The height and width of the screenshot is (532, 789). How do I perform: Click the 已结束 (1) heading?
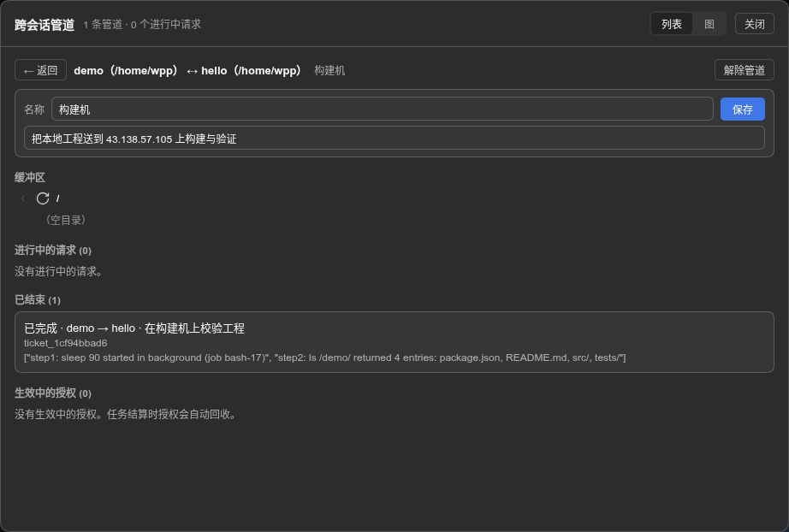pyautogui.click(x=38, y=299)
